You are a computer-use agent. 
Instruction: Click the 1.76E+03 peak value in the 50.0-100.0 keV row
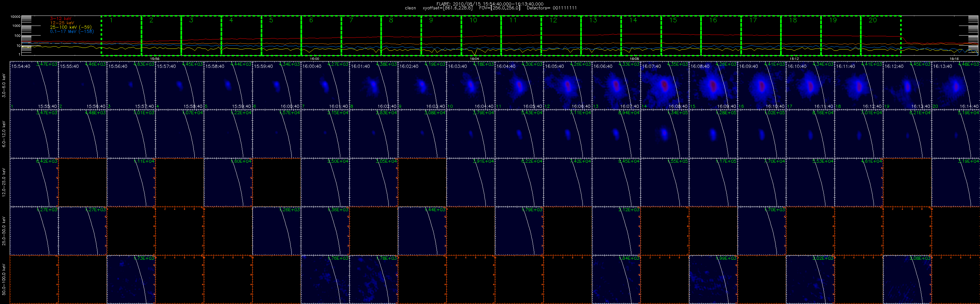coord(338,258)
